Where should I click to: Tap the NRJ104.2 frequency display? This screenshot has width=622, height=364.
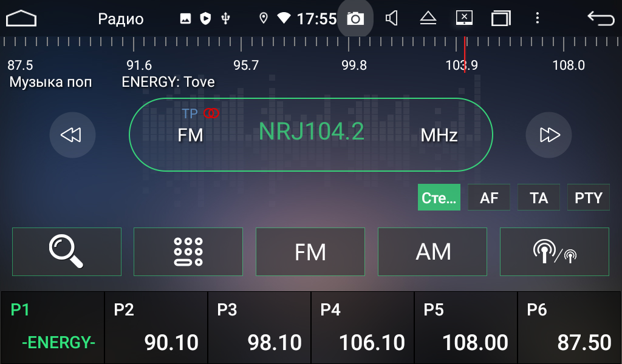312,132
